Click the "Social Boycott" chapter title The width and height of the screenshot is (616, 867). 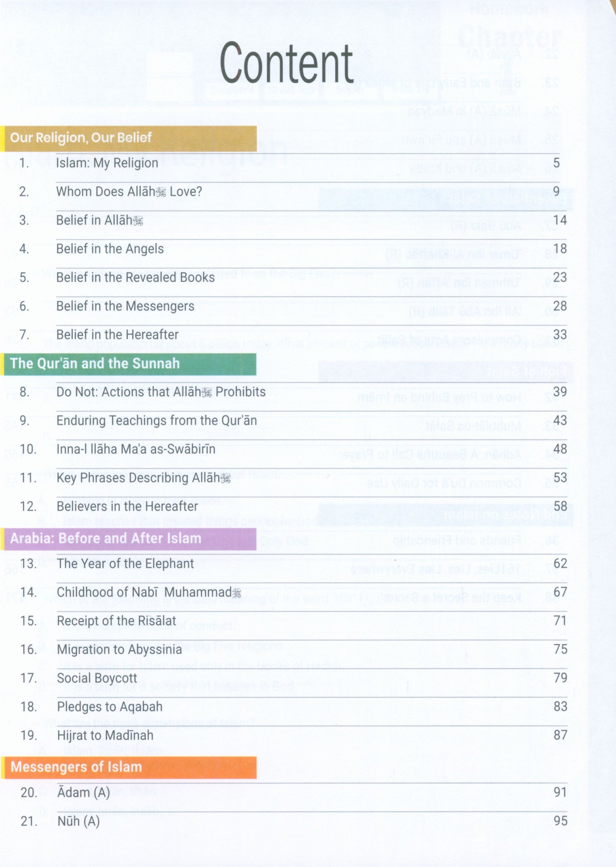(97, 678)
